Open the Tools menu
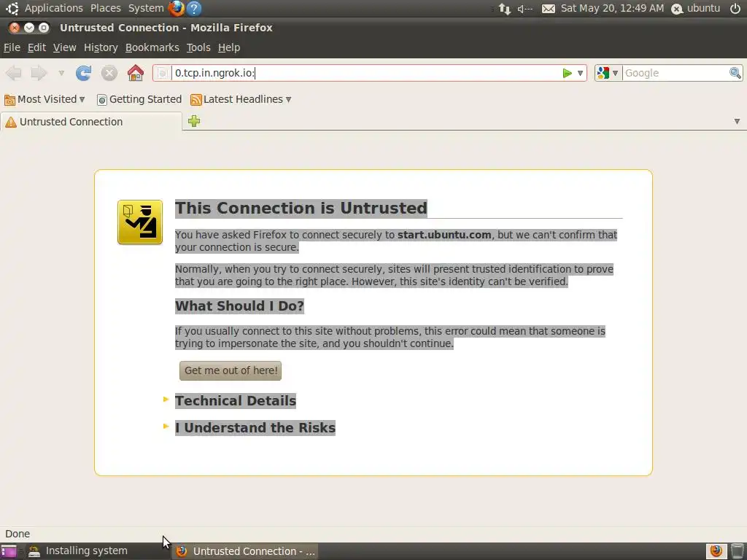Screen dimensions: 747x560 click(x=198, y=47)
